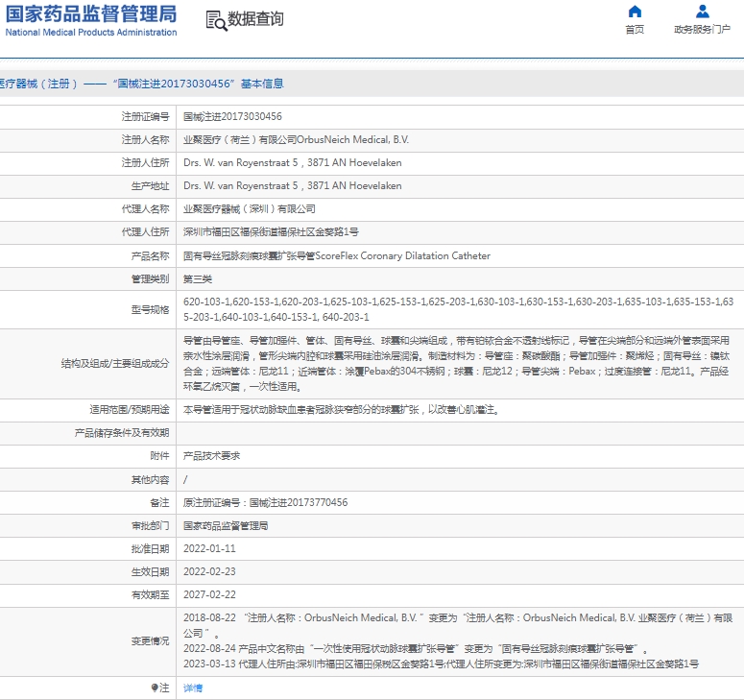Click the bullet icon beside 注
Image resolution: width=744 pixels, height=700 pixels.
point(155,688)
